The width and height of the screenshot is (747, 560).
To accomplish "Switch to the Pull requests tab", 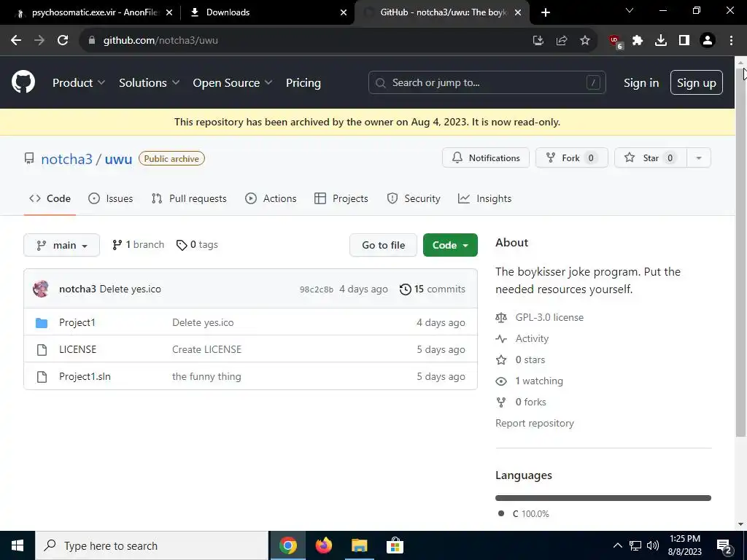I will 189,198.
